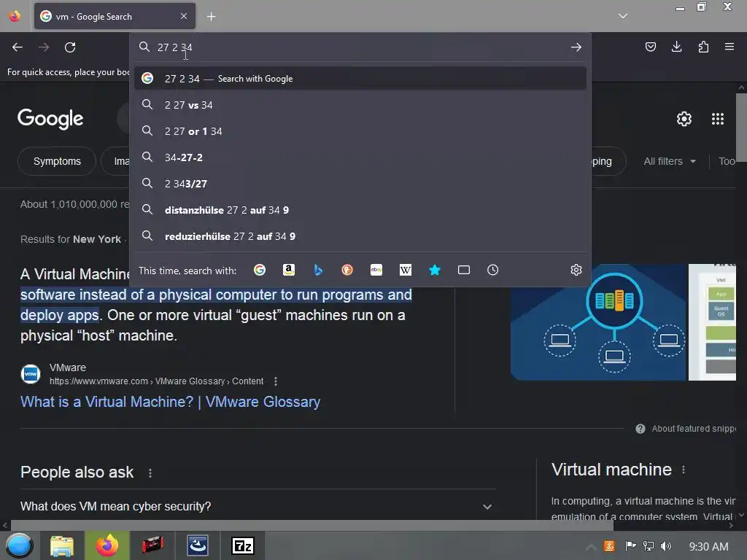This screenshot has width=747, height=560.
Task: Open 7-Zip from the taskbar
Action: click(242, 545)
